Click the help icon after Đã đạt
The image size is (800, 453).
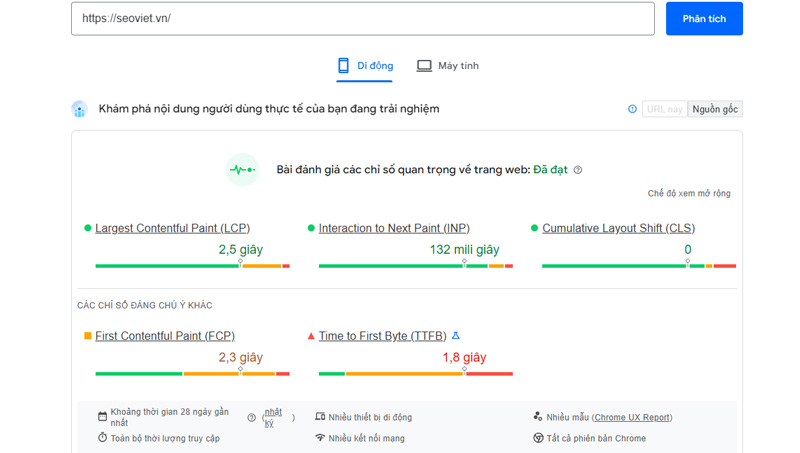click(x=578, y=170)
